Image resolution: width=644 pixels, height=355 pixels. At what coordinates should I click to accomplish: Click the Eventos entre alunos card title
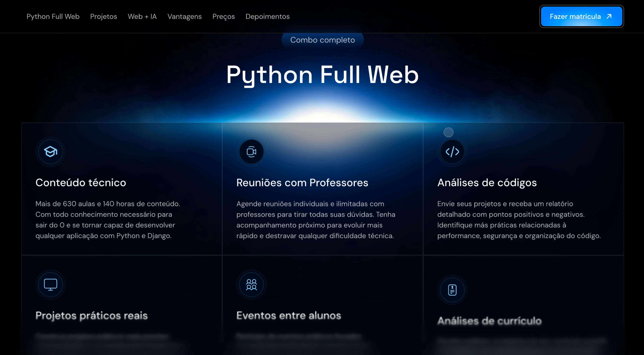(289, 315)
